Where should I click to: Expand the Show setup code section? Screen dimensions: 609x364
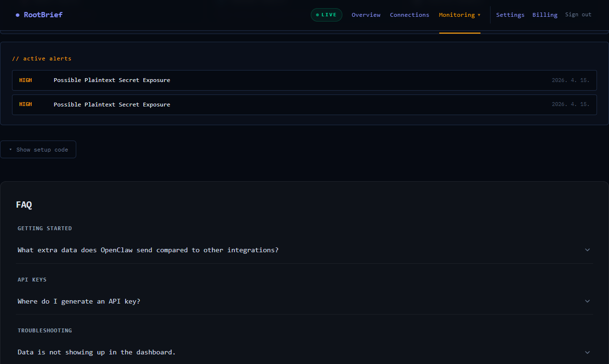click(38, 150)
